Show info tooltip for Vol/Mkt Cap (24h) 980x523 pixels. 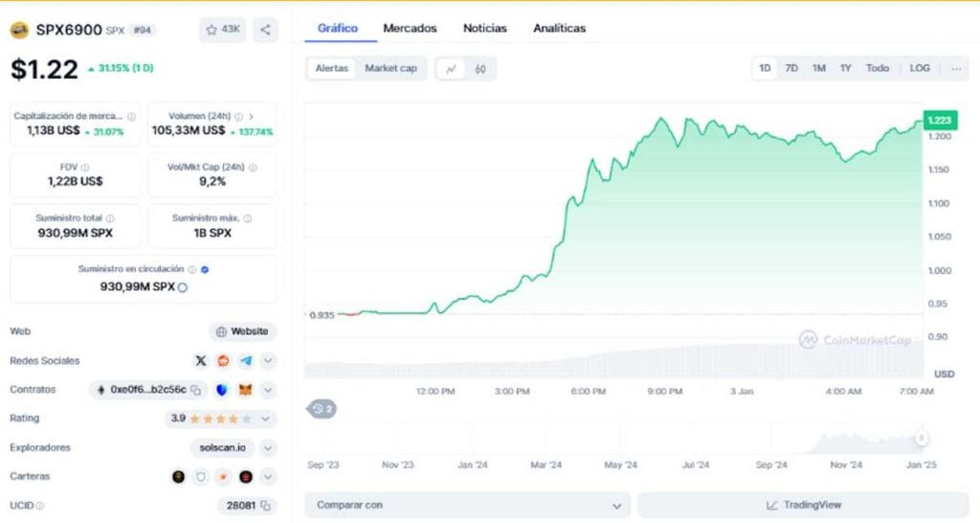point(253,167)
